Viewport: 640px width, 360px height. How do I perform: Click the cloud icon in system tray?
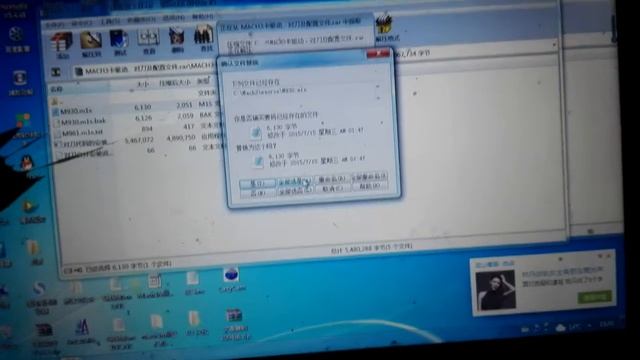[x=560, y=328]
